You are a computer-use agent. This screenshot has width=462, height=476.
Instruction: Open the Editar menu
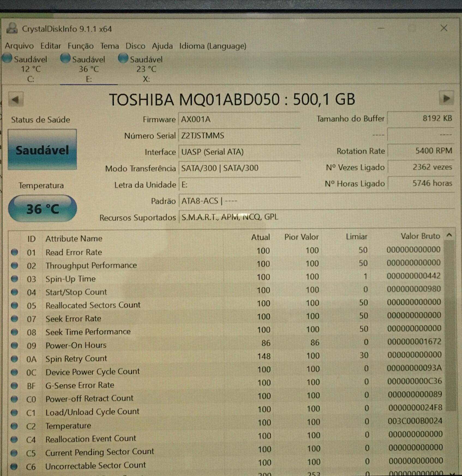tap(51, 46)
